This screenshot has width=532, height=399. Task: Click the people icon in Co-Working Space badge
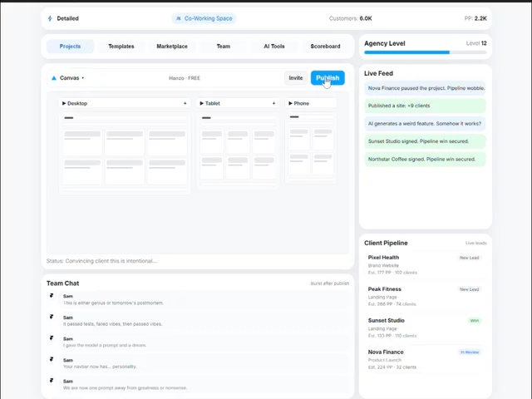point(179,18)
